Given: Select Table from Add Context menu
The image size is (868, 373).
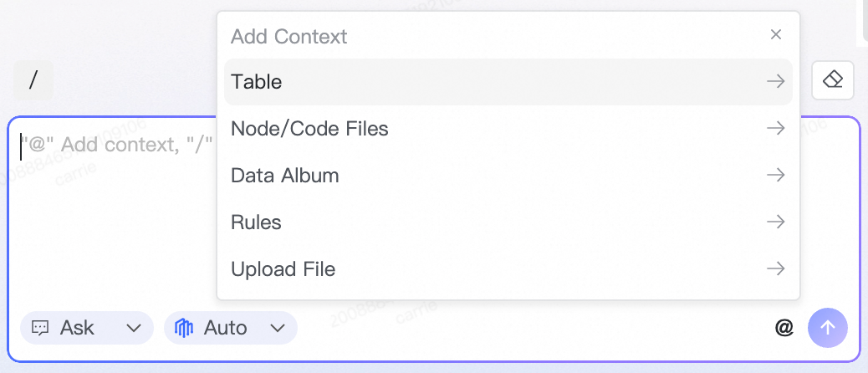Looking at the screenshot, I should point(257,82).
